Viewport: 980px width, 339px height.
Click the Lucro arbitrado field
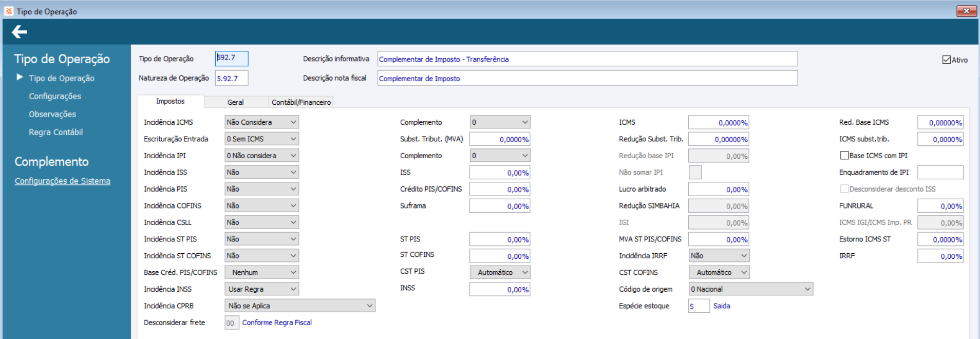pyautogui.click(x=719, y=189)
